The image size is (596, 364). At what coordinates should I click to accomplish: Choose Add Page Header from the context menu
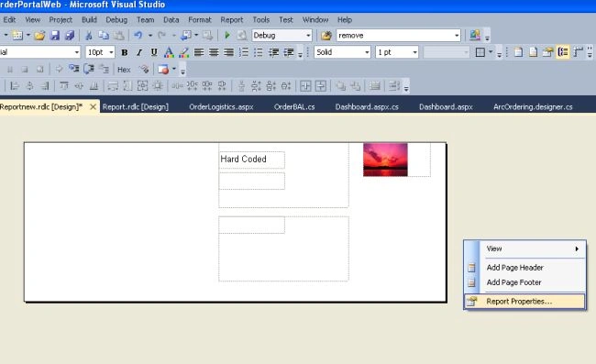click(524, 268)
